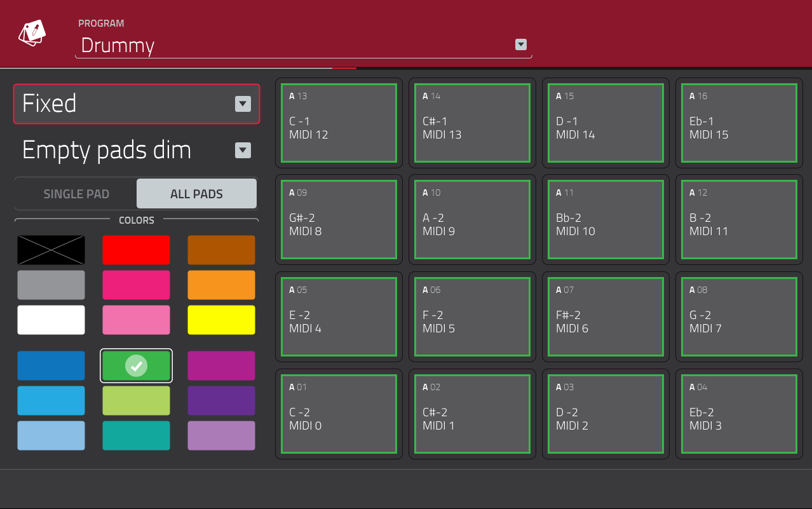The image size is (812, 509).
Task: Choose the dark purple color swatch
Action: click(x=221, y=400)
